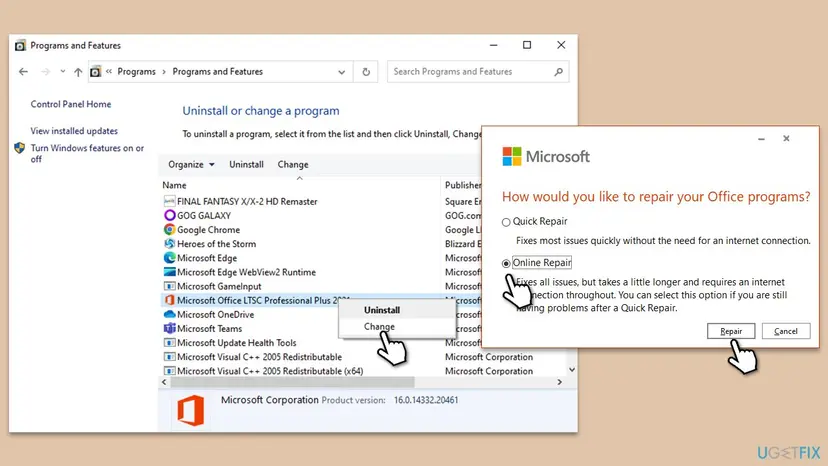Click the vertical scrollbar down arrow

coord(571,370)
